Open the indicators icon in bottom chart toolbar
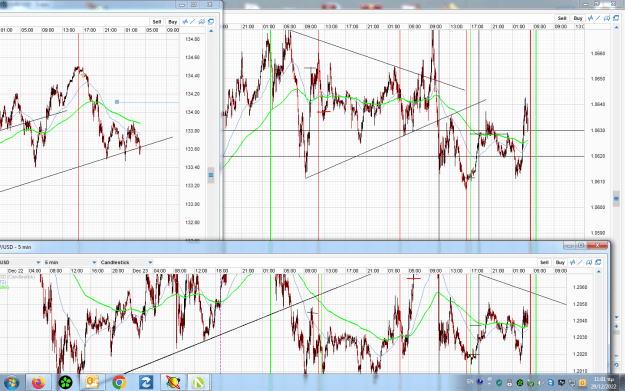 pyautogui.click(x=573, y=262)
